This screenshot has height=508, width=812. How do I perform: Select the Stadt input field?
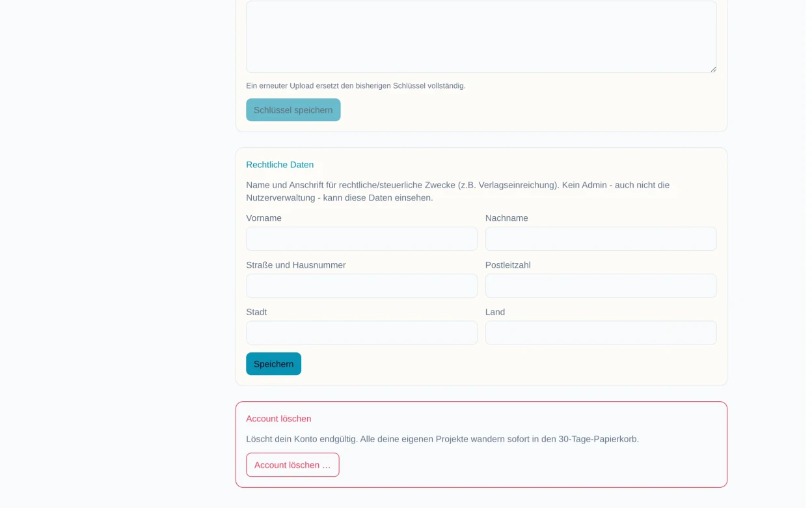(x=361, y=333)
